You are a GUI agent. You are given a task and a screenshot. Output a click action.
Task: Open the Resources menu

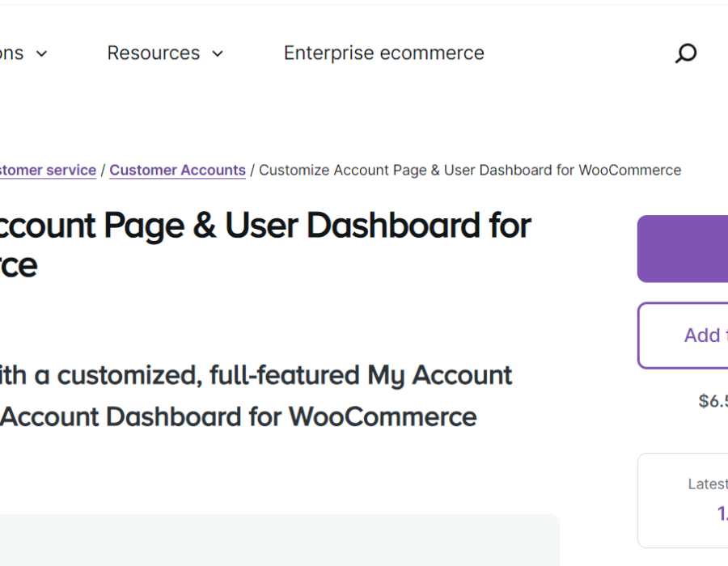click(154, 53)
